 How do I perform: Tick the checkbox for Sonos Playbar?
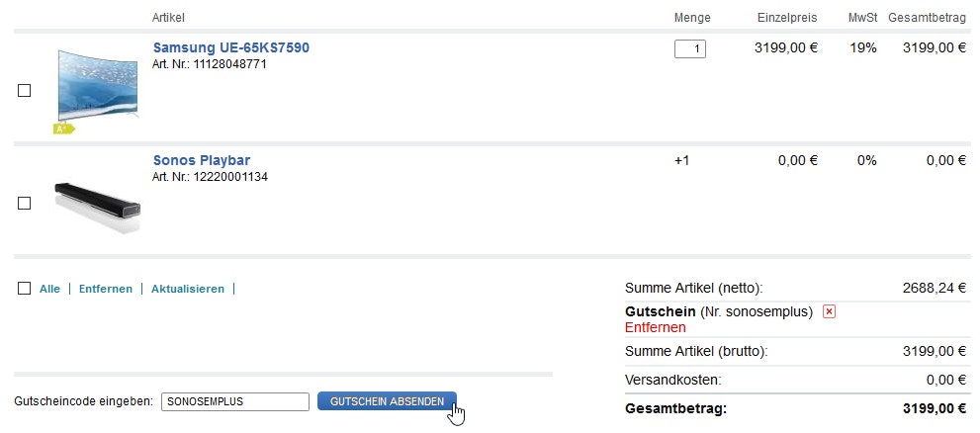[x=25, y=203]
